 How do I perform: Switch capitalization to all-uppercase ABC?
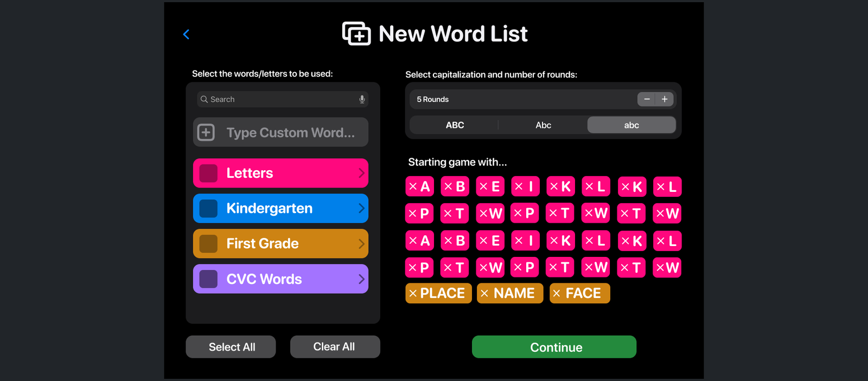click(455, 125)
